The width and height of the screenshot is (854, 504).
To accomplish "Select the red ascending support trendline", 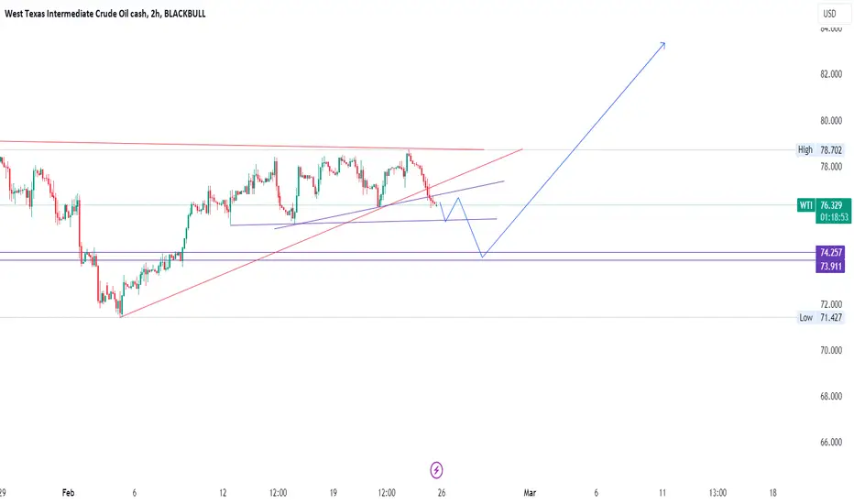I will click(322, 233).
